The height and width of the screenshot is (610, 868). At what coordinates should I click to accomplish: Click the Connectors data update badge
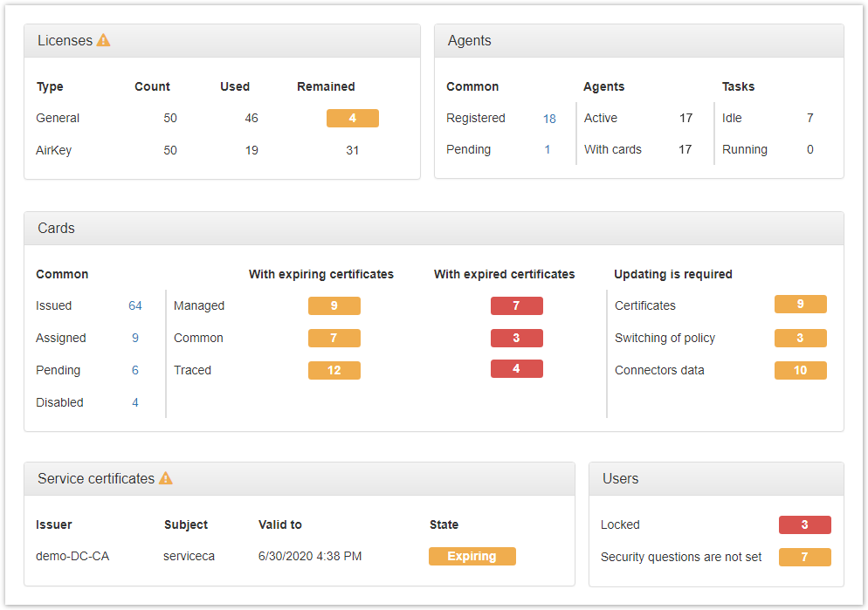(800, 371)
